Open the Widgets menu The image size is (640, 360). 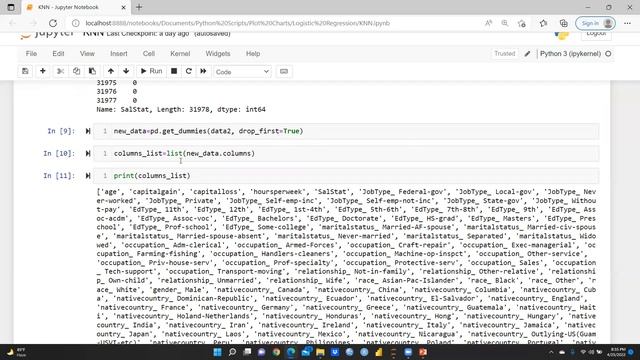(x=218, y=53)
